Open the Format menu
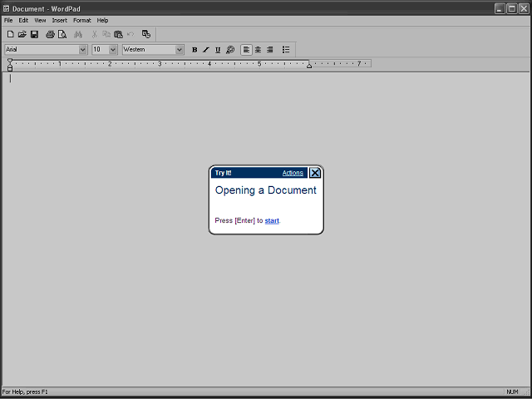The height and width of the screenshot is (399, 532). [x=82, y=20]
